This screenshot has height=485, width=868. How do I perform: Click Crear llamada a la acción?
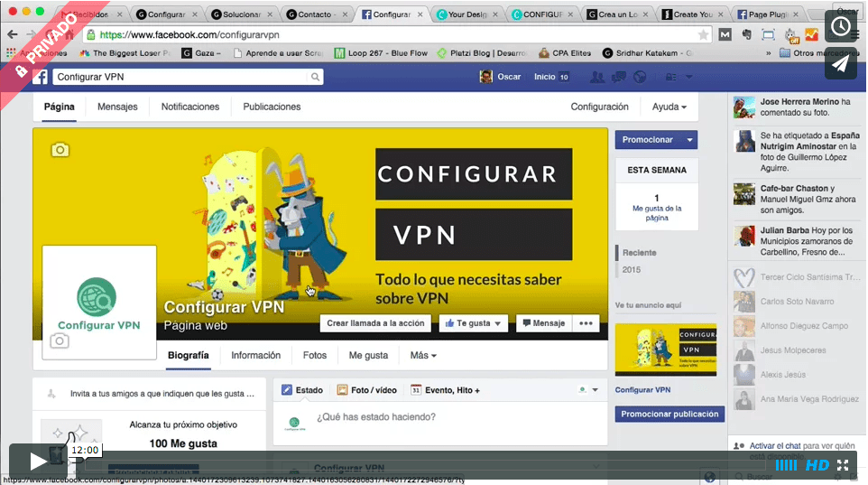coord(375,323)
